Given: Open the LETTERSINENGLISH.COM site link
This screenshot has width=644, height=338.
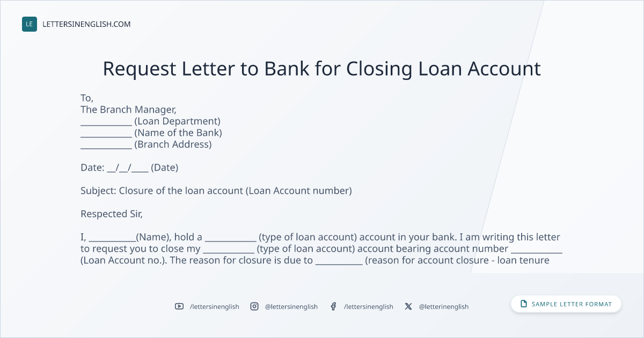Looking at the screenshot, I should (x=86, y=24).
